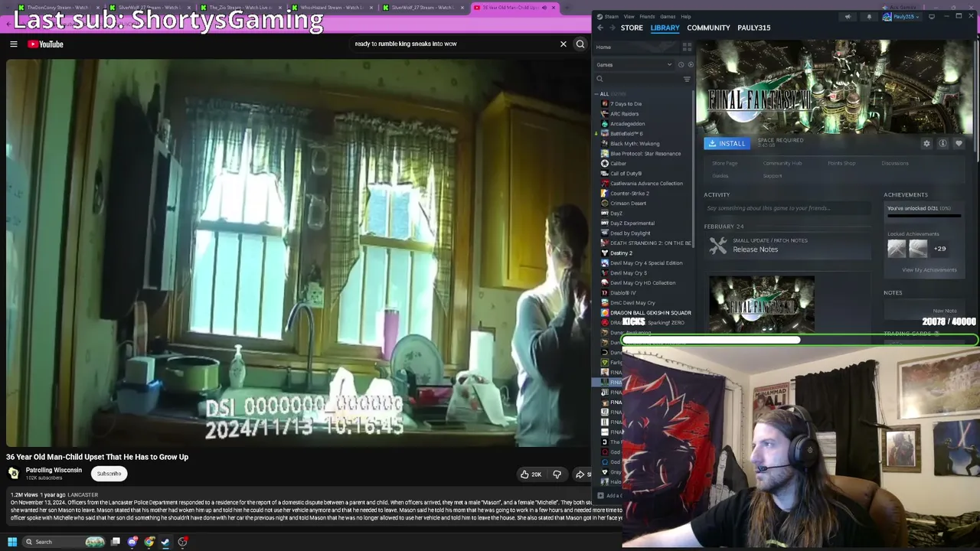Open Steam from the taskbar
This screenshot has width=980, height=551.
165,542
